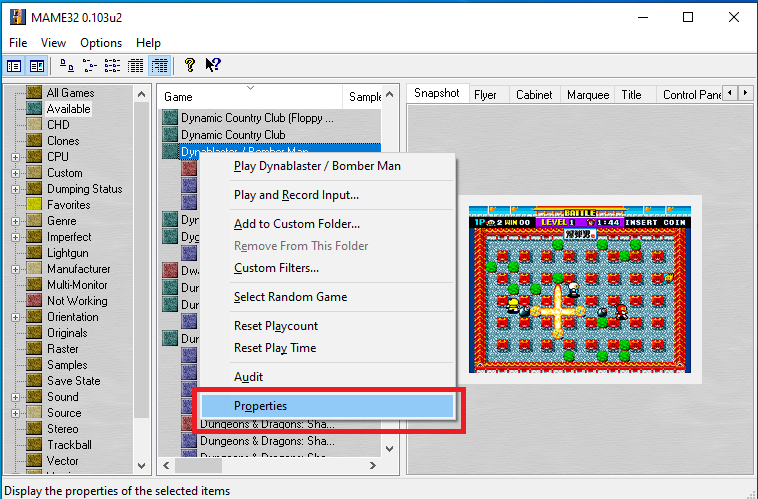Switch to small icons view
Image resolution: width=758 pixels, height=499 pixels.
point(89,65)
